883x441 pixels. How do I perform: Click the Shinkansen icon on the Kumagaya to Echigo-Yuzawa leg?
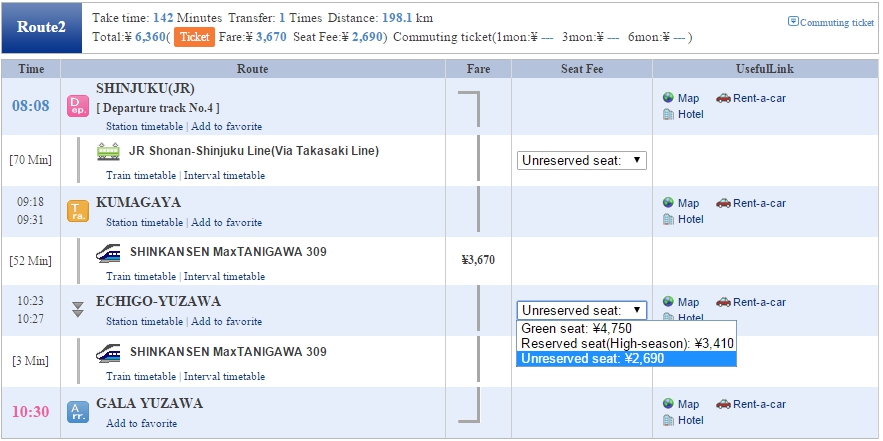[x=108, y=253]
